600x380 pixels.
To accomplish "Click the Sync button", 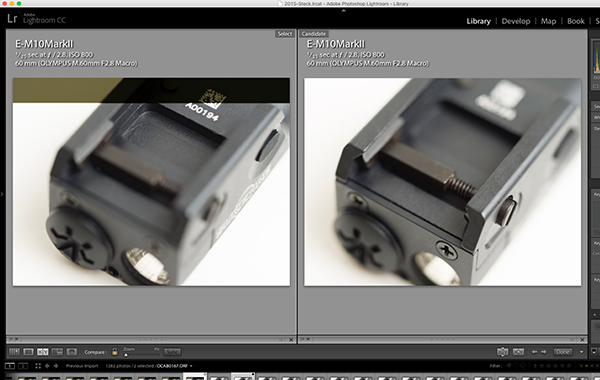I will tap(172, 352).
